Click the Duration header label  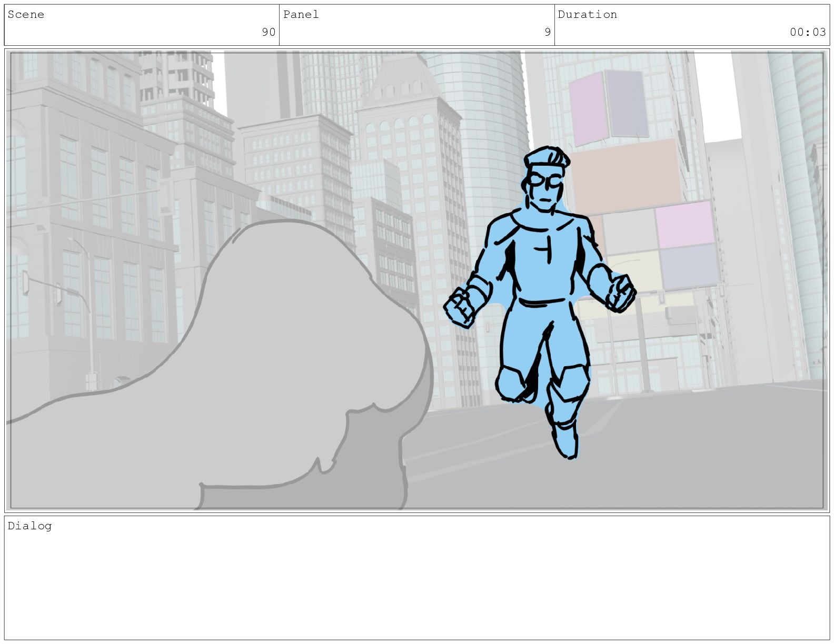pos(587,15)
